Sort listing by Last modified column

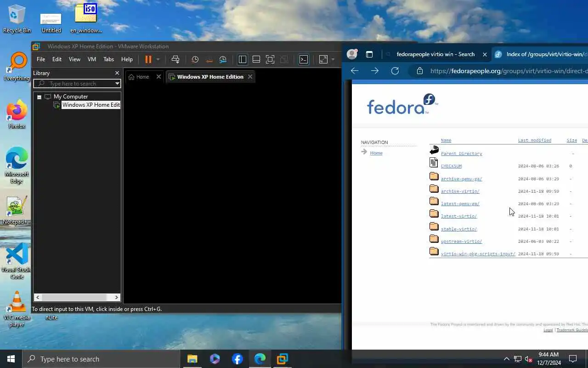pos(535,140)
